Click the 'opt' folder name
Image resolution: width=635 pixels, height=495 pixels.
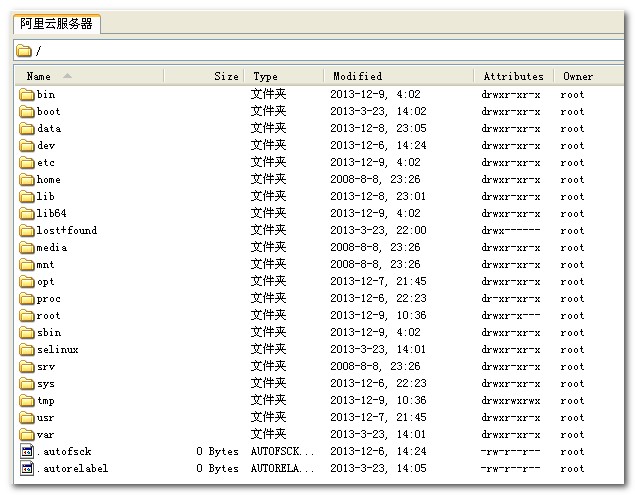45,282
